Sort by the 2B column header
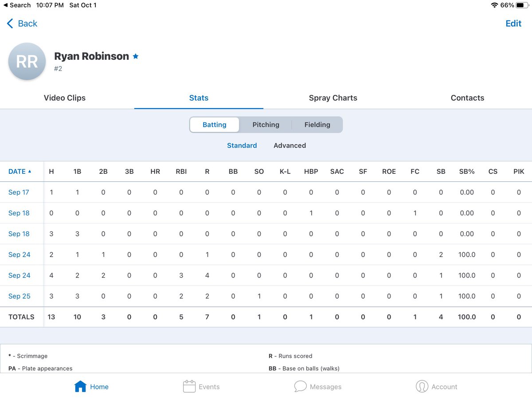532x399 pixels. [x=103, y=172]
